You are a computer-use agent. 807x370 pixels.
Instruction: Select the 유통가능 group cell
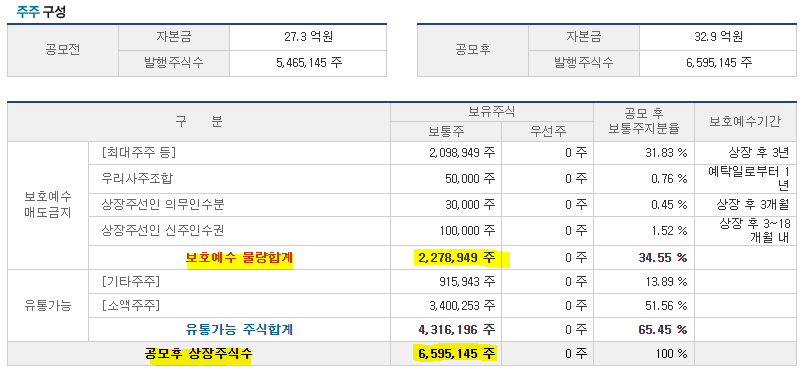pos(48,306)
